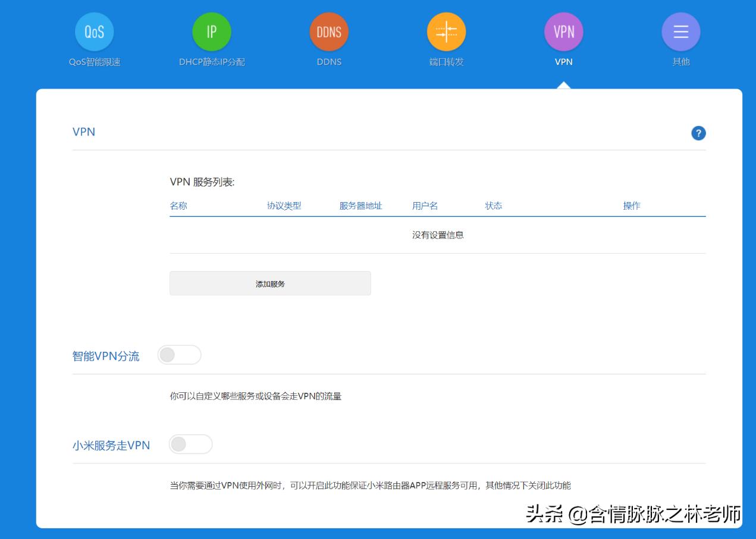Select the VPN icon in top navigation
756x539 pixels.
pyautogui.click(x=563, y=31)
